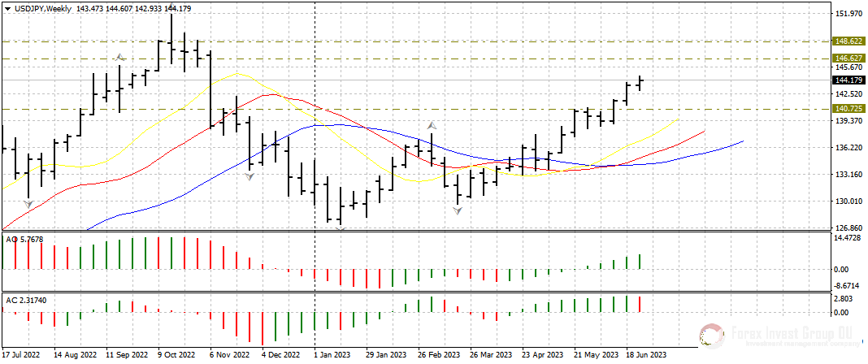868x364 pixels.
Task: Select the 148.622 price level label
Action: point(848,41)
